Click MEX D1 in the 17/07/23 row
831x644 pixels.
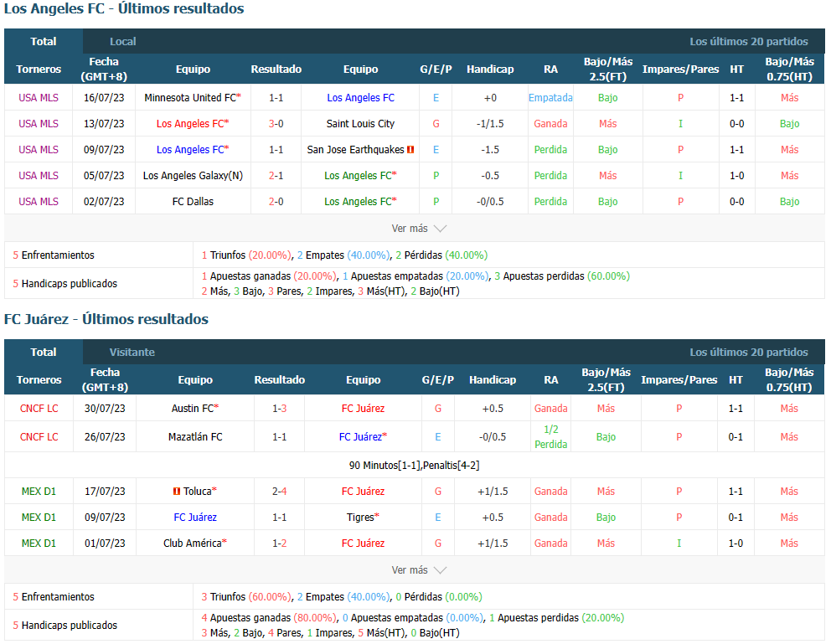pos(39,492)
